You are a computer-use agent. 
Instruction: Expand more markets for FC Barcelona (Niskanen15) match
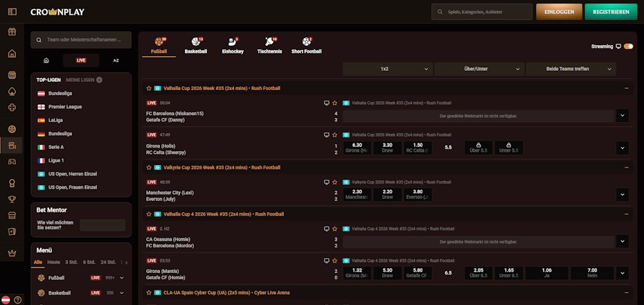click(623, 116)
